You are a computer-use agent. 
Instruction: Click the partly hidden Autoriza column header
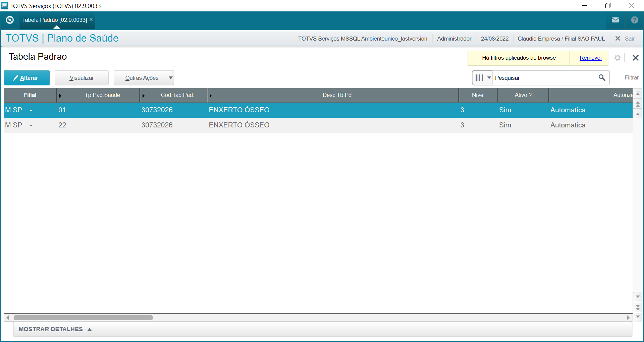591,95
